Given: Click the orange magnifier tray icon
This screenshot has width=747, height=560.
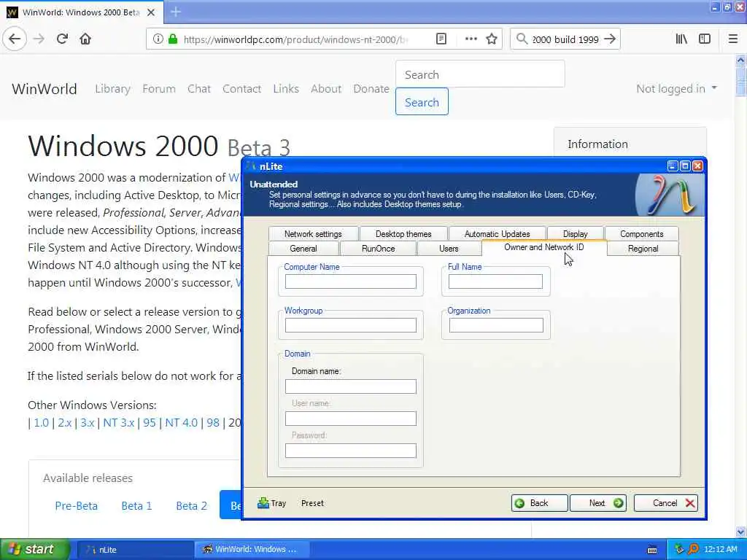Looking at the screenshot, I should pyautogui.click(x=693, y=549).
